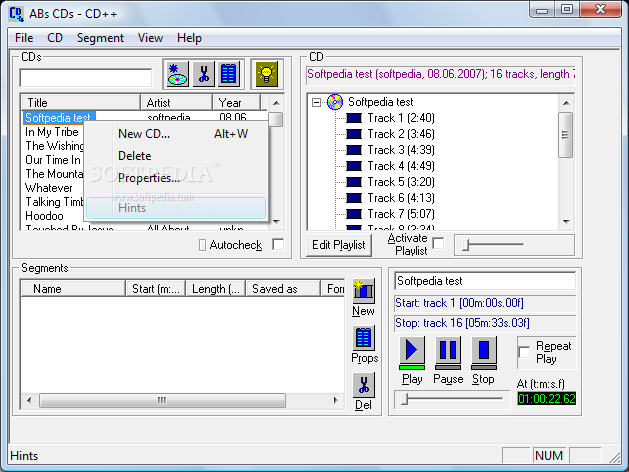629x472 pixels.
Task: Click the scissors delete CD toolbar icon
Action: [204, 74]
